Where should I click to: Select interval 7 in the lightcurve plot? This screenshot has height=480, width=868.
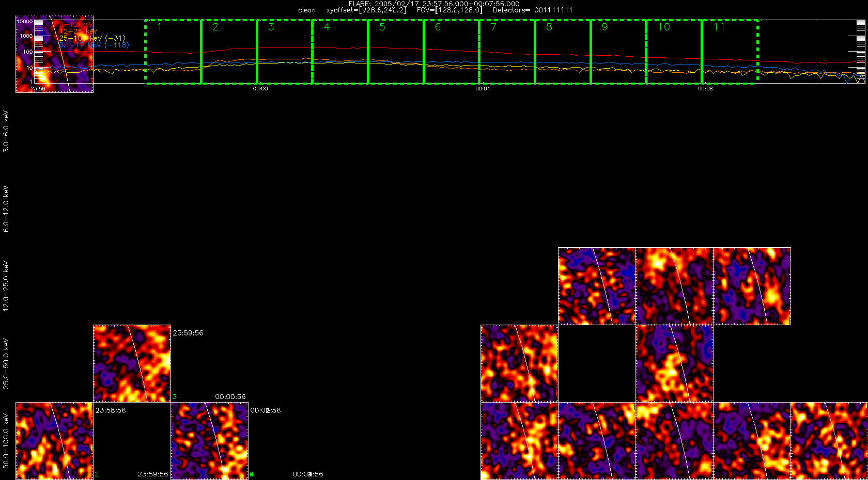[507, 52]
